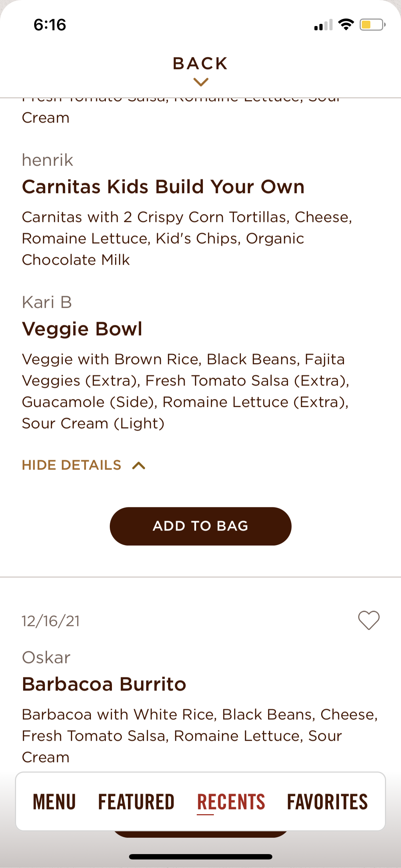401x868 pixels.
Task: Tap the BACK header text
Action: (x=200, y=63)
